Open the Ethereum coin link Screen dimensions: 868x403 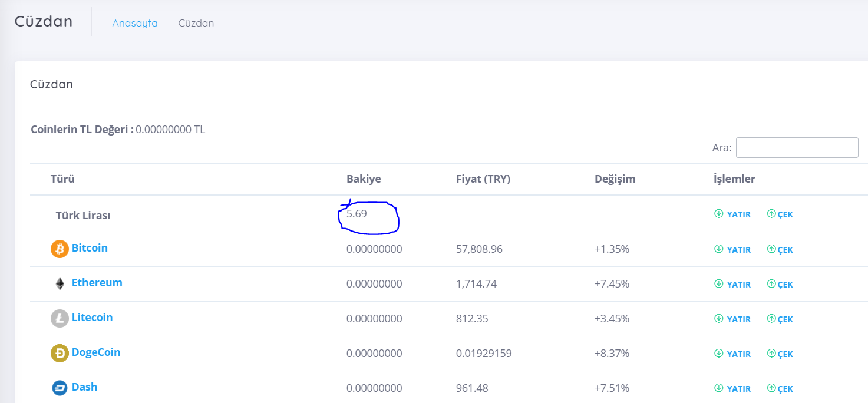pos(97,283)
